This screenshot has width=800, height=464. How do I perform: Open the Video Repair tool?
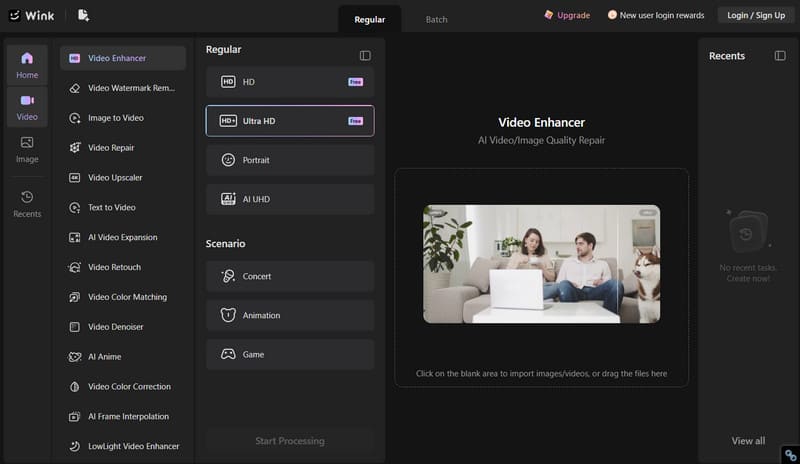tap(122, 148)
